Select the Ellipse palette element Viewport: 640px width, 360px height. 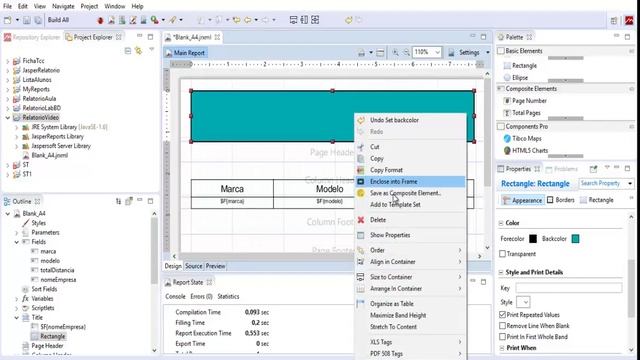[x=516, y=78]
